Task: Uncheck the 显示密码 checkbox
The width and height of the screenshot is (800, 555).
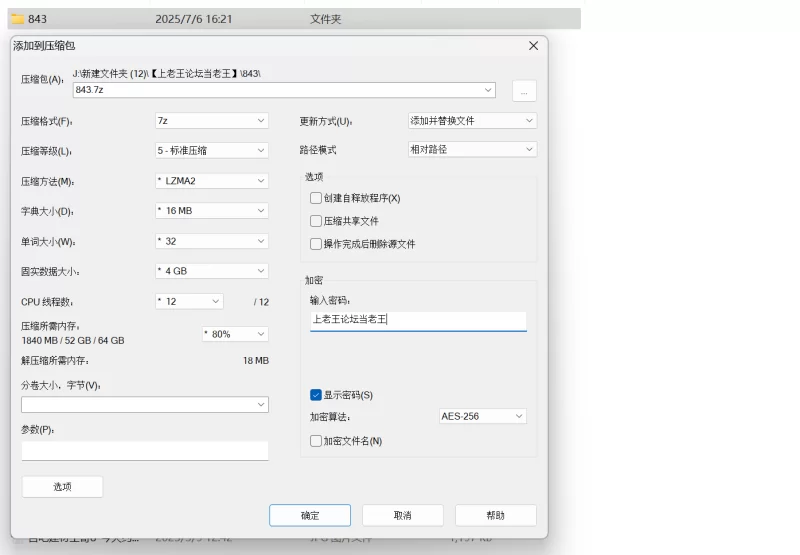Action: pyautogui.click(x=316, y=395)
